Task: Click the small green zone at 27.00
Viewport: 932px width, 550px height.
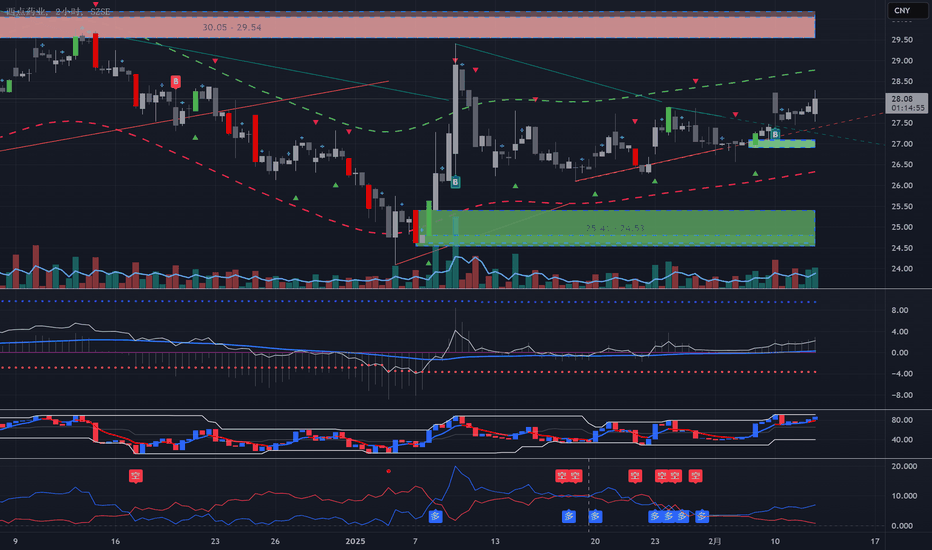Action: pyautogui.click(x=782, y=143)
